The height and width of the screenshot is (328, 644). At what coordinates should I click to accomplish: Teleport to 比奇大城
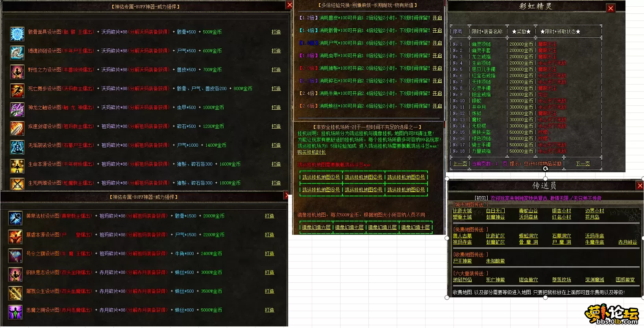462,211
